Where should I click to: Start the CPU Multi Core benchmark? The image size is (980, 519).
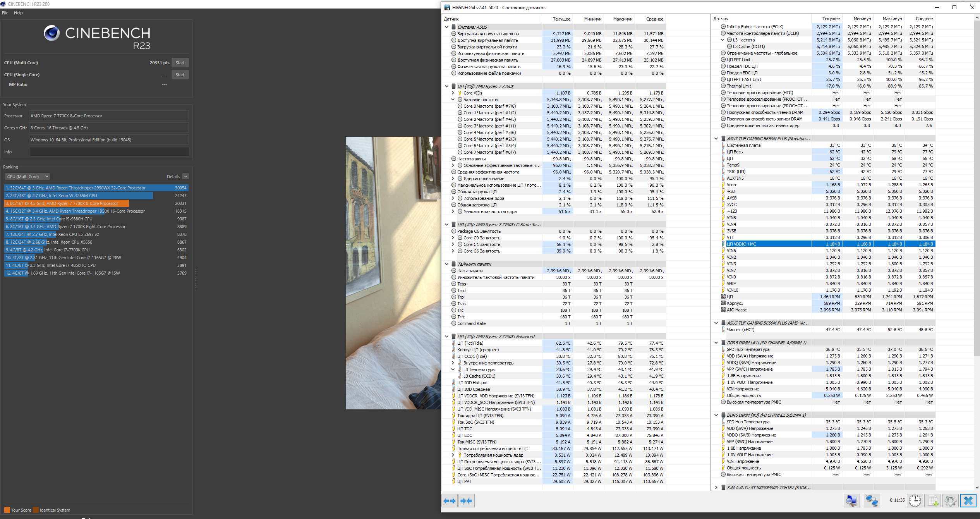pyautogui.click(x=180, y=63)
